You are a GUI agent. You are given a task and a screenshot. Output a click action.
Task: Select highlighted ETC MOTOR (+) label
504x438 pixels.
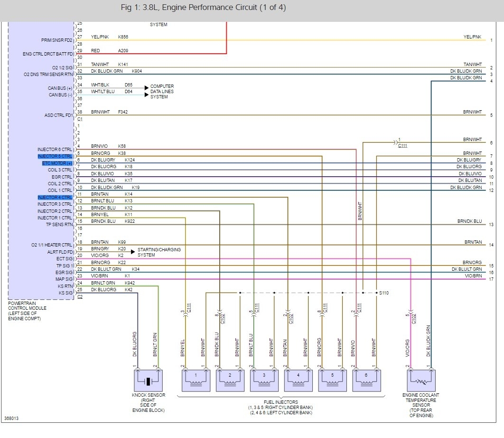pyautogui.click(x=57, y=163)
